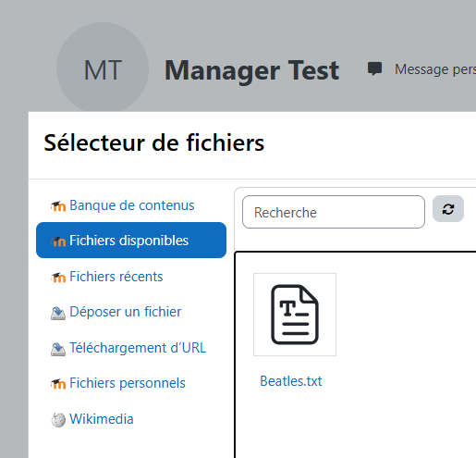476x458 pixels.
Task: Click the Wikimedia globe icon
Action: [58, 420]
